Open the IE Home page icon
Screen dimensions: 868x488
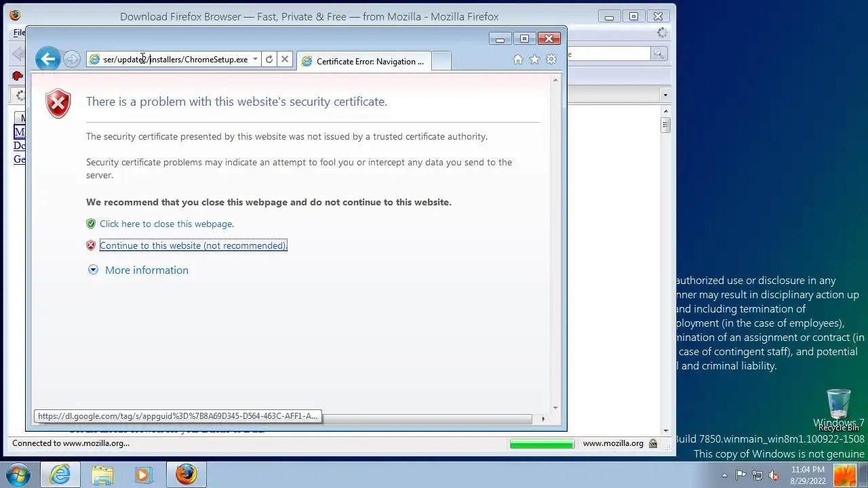tap(518, 60)
